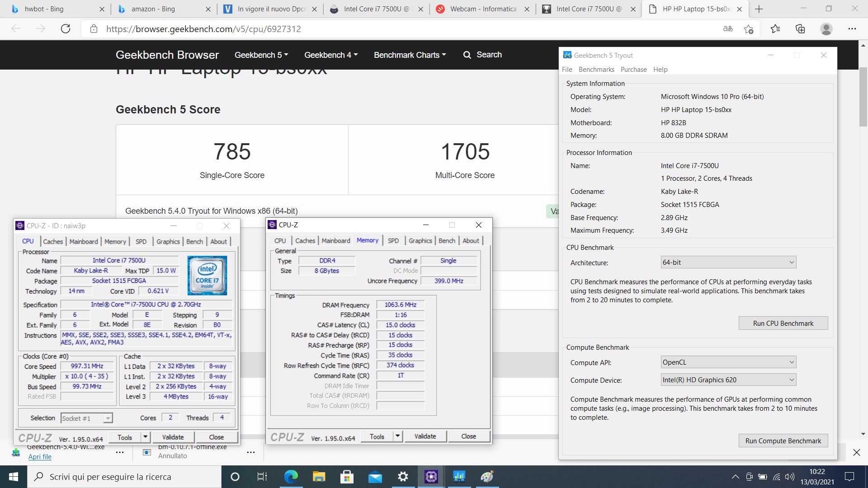Screen dimensions: 868x488
Task: Open the Compute API OpenCL dropdown
Action: 728,362
